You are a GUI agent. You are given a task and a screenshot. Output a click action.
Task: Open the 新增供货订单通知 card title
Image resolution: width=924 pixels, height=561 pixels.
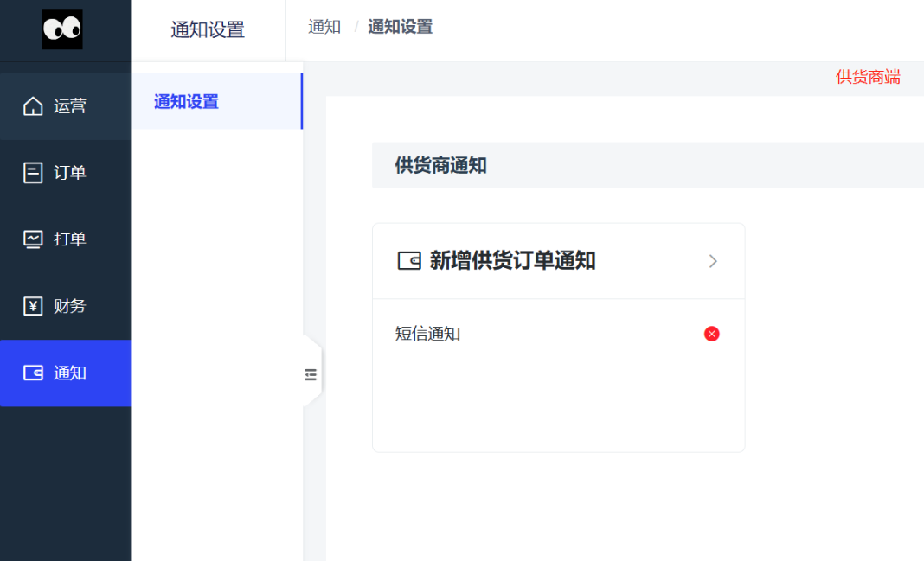pyautogui.click(x=512, y=261)
